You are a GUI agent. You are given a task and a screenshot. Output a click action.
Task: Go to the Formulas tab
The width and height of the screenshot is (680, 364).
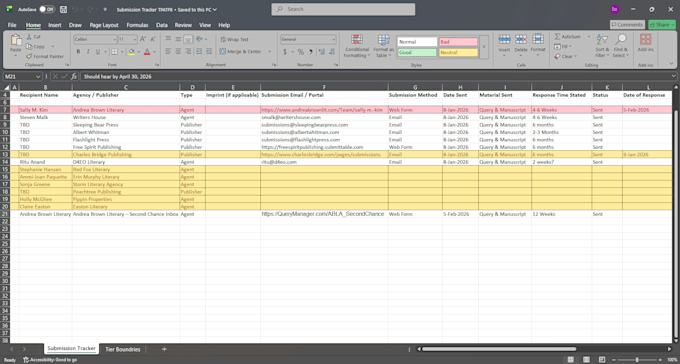point(137,25)
